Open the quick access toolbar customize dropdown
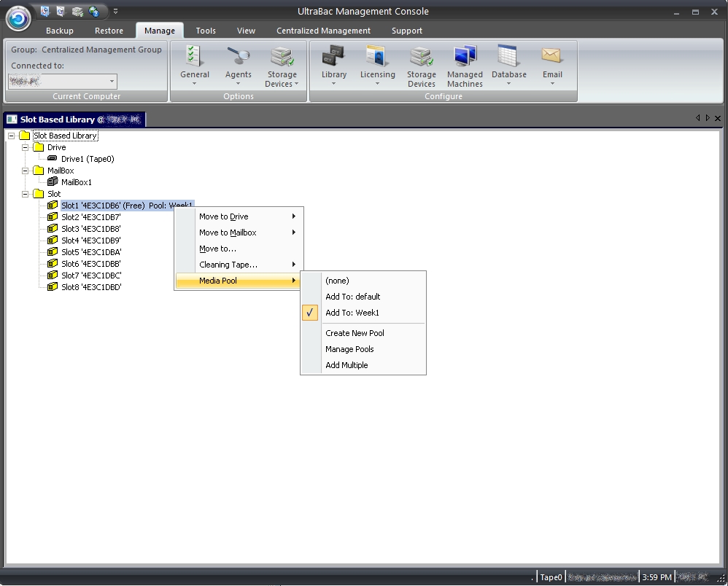This screenshot has height=586, width=728. click(x=115, y=11)
